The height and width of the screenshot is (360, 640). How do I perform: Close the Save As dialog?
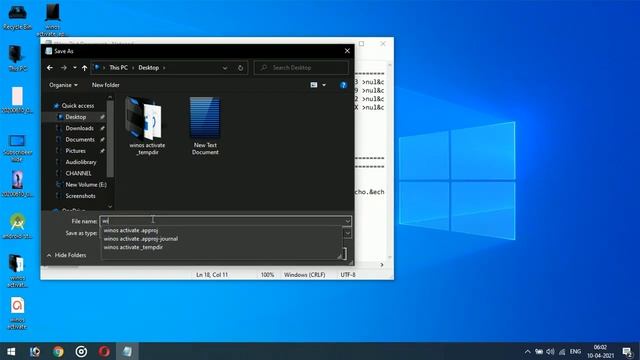(347, 51)
